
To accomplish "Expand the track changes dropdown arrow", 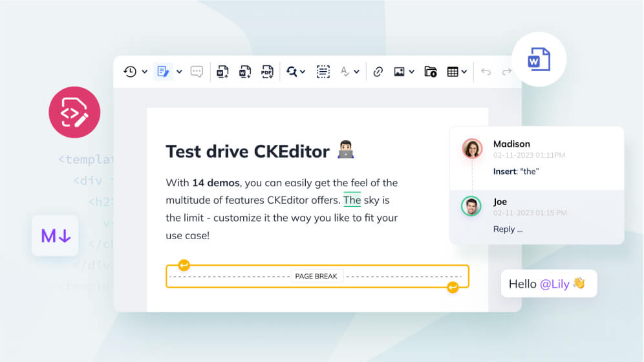I will (179, 72).
